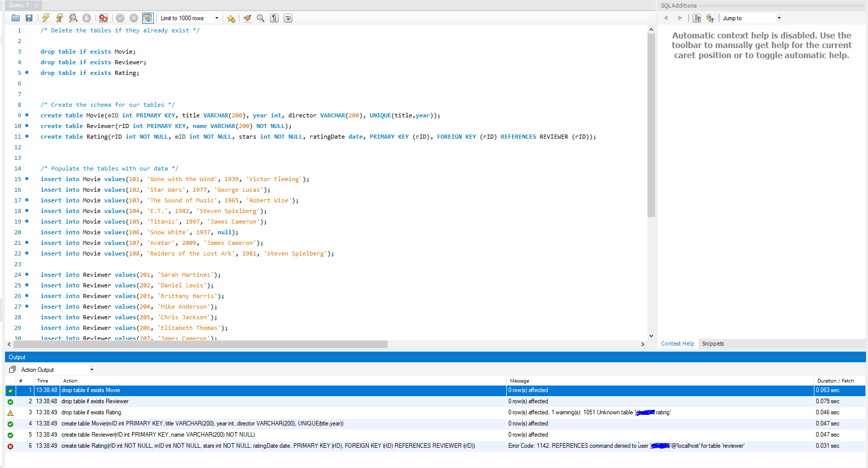Switch to the Snippets tab
This screenshot has width=868, height=468.
click(x=713, y=344)
